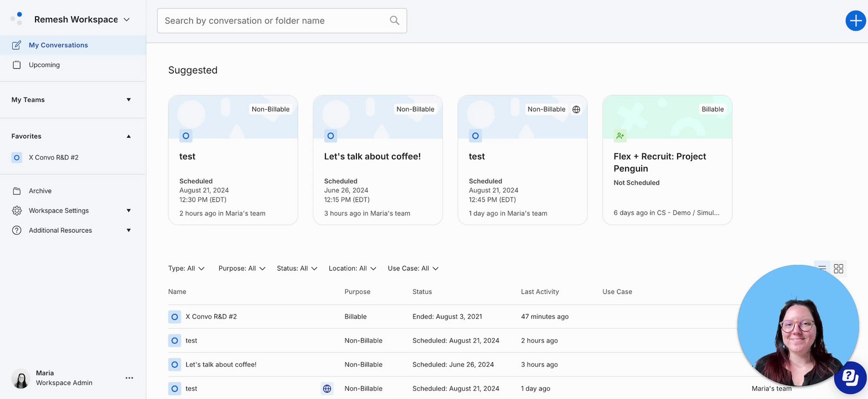Open the Let's talk about coffee! card

[378, 160]
